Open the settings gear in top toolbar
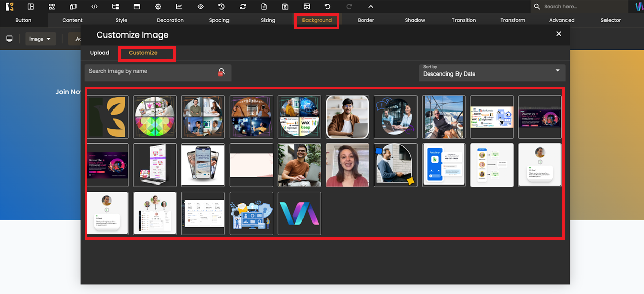Screen dimensions: 644x294 (x=158, y=7)
